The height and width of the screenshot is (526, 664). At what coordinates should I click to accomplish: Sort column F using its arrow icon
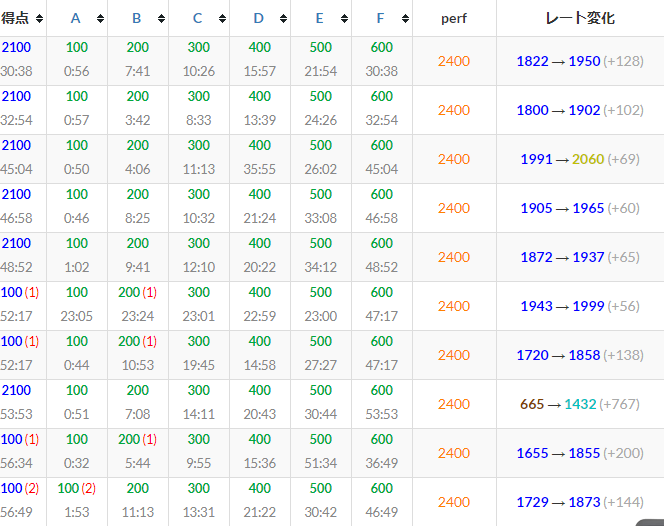point(405,18)
